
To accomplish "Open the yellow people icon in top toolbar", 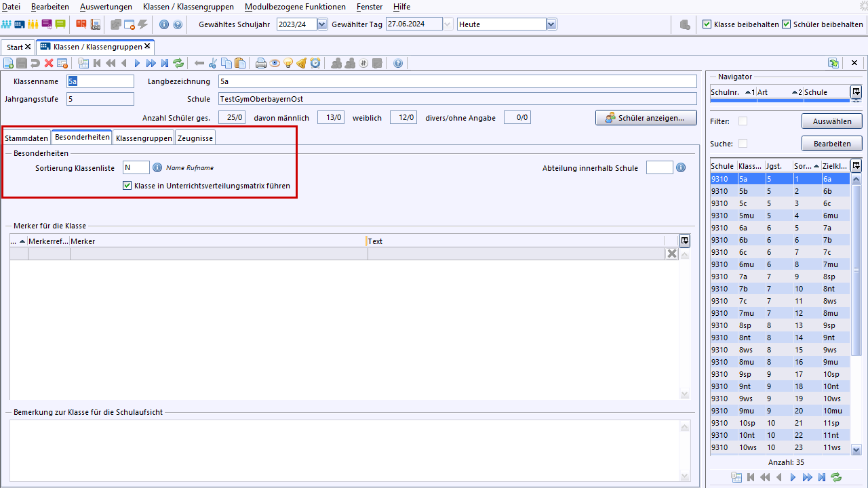I will tap(33, 24).
